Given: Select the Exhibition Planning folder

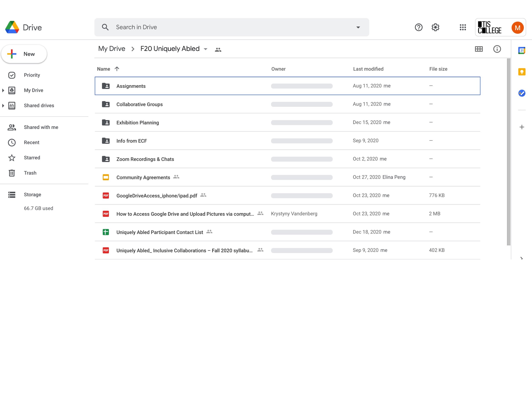Looking at the screenshot, I should click(x=287, y=122).
